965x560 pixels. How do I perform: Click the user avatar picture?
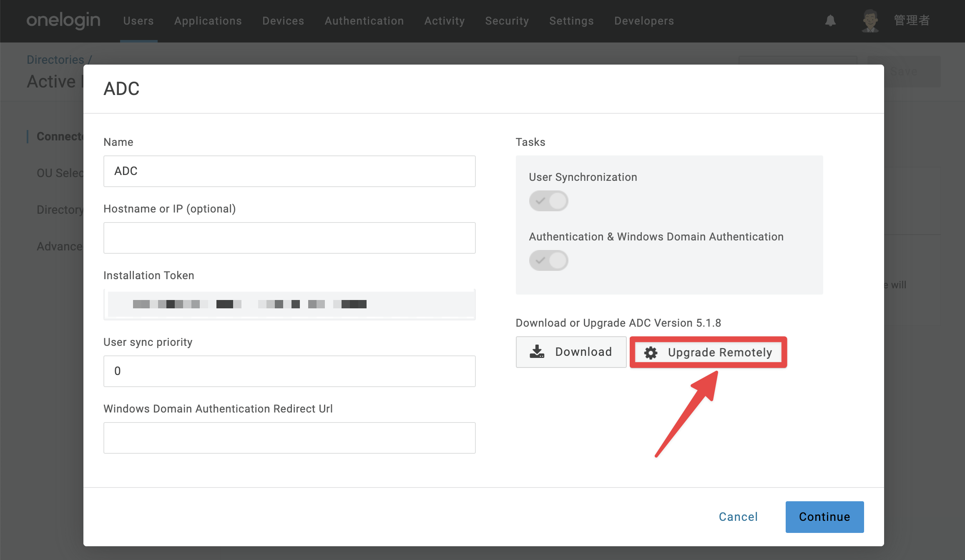point(870,21)
